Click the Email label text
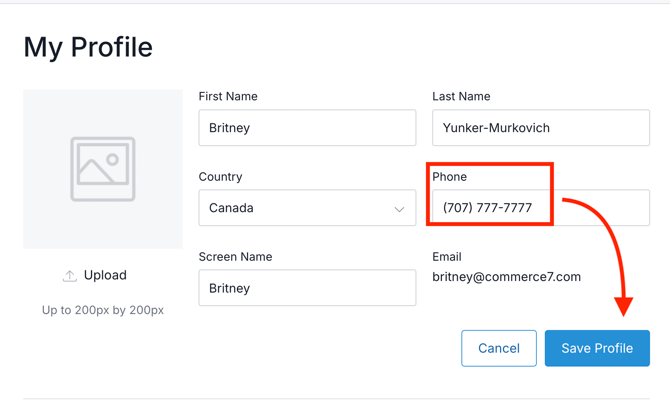This screenshot has height=406, width=670. pos(446,256)
